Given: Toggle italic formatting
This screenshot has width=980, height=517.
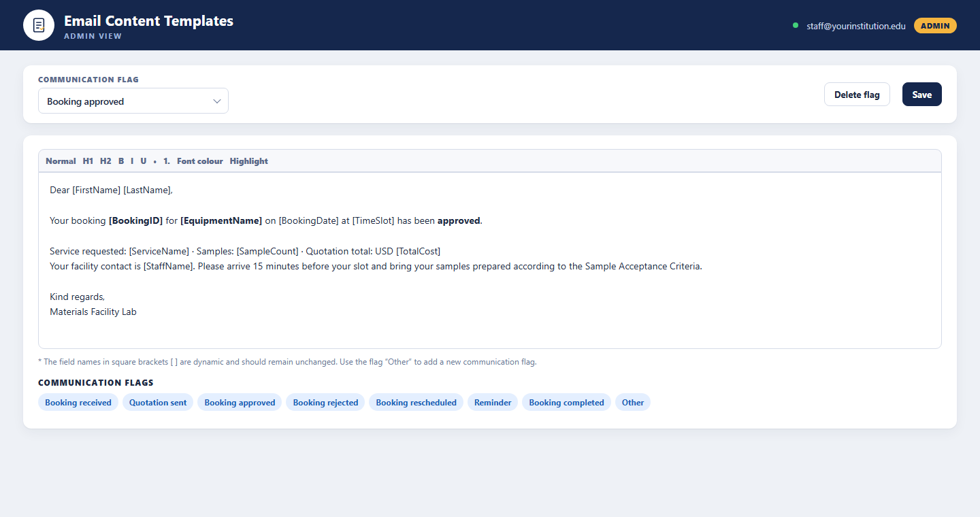Looking at the screenshot, I should click(x=132, y=161).
